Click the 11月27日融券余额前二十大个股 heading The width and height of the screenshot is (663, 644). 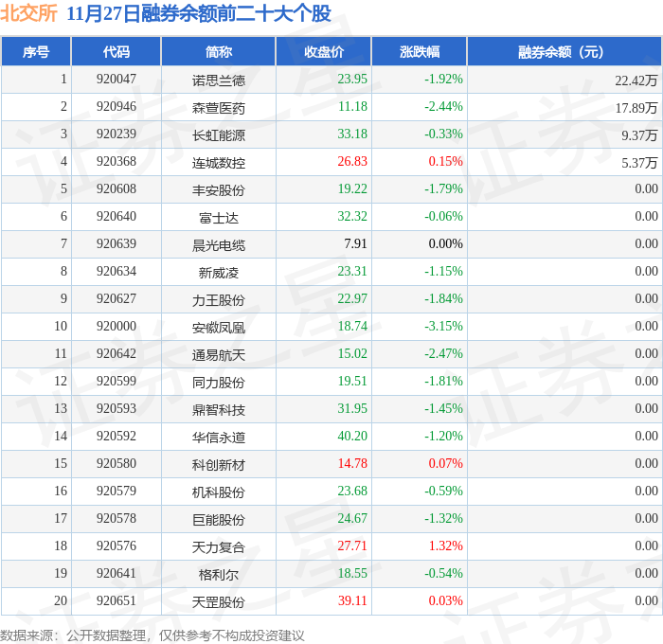(199, 13)
